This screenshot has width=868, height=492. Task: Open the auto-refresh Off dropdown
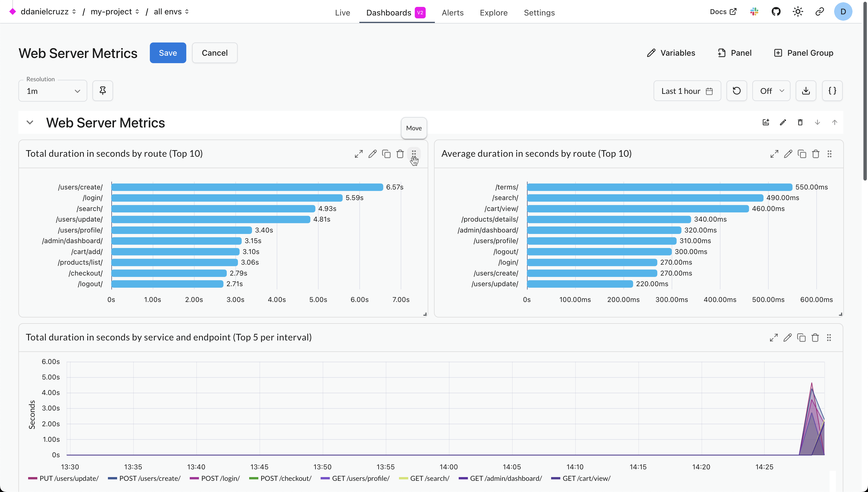point(771,91)
